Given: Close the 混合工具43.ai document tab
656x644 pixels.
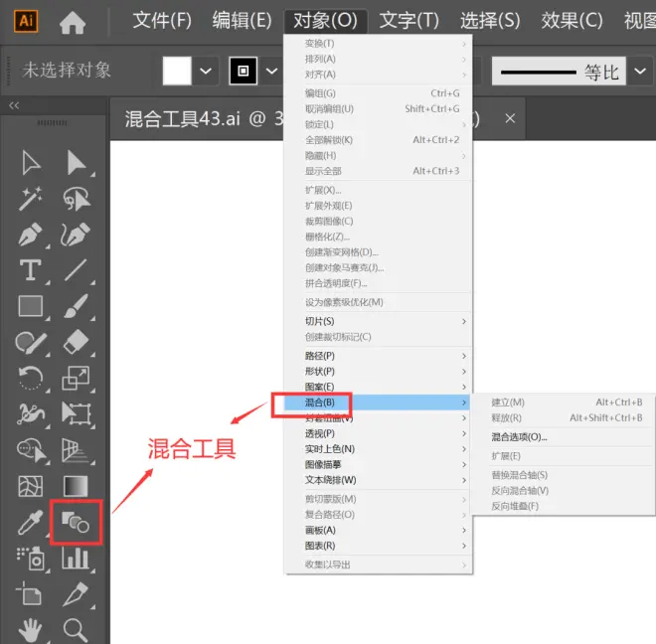Looking at the screenshot, I should click(x=510, y=118).
